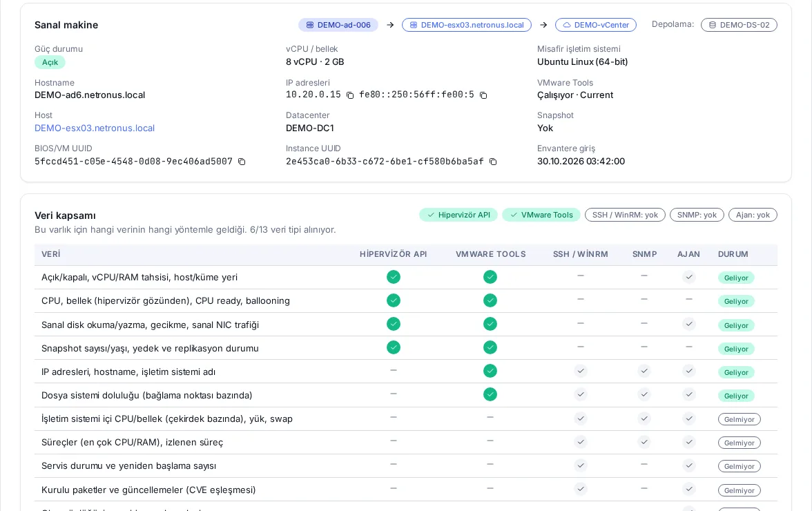Click the SSH / WİNRM column header

(x=581, y=254)
